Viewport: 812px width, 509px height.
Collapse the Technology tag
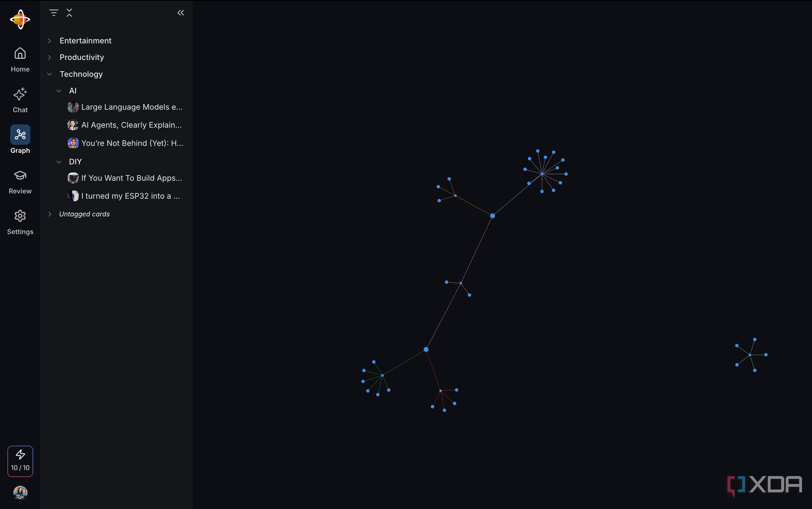click(50, 74)
